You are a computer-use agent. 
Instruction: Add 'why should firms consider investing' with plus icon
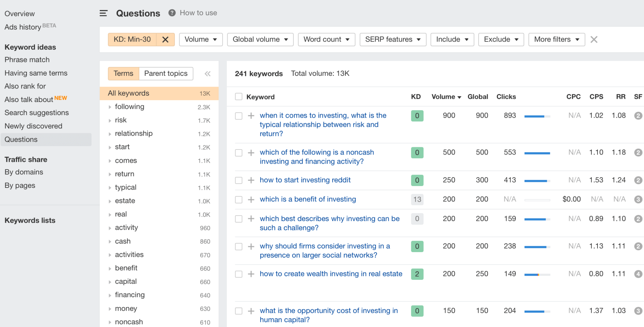click(251, 246)
